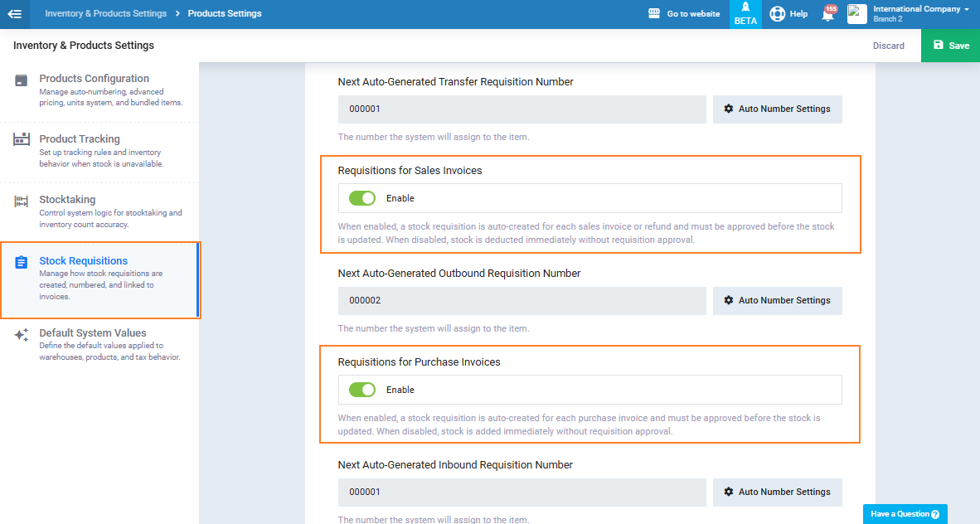Open Auto Number Settings for Inbound Requisition

(777, 492)
